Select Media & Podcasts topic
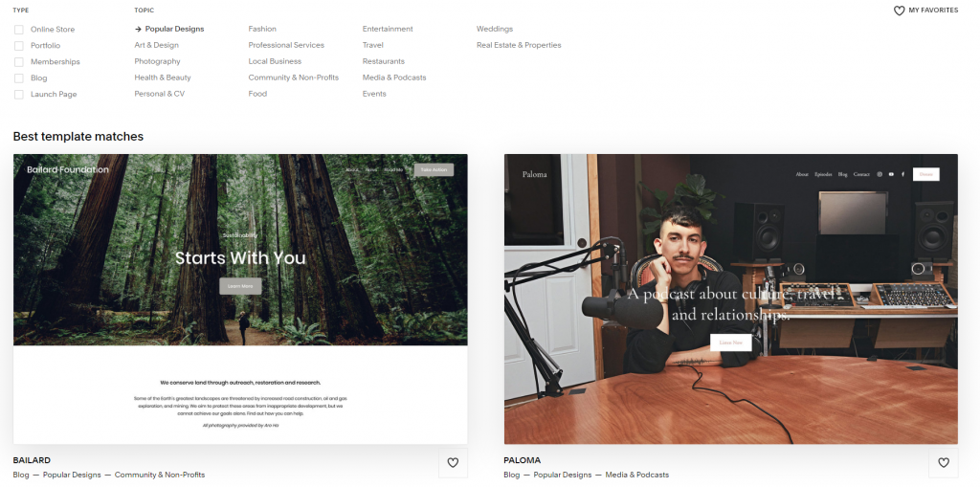This screenshot has width=980, height=487. pyautogui.click(x=394, y=77)
